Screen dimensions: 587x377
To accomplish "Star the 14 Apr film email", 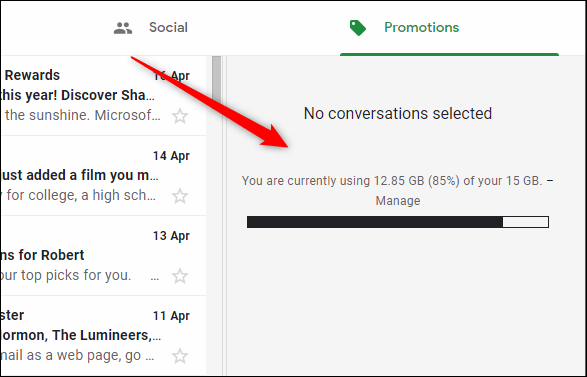I will pyautogui.click(x=180, y=196).
